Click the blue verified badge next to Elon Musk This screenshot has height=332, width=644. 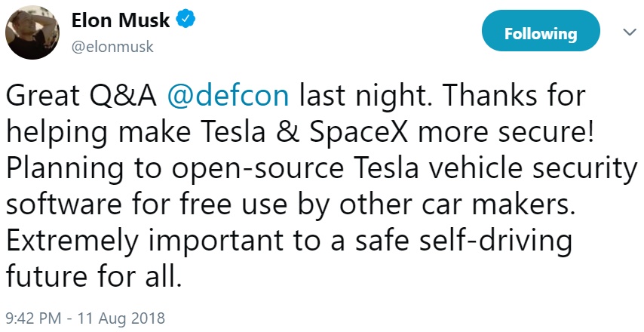click(186, 20)
